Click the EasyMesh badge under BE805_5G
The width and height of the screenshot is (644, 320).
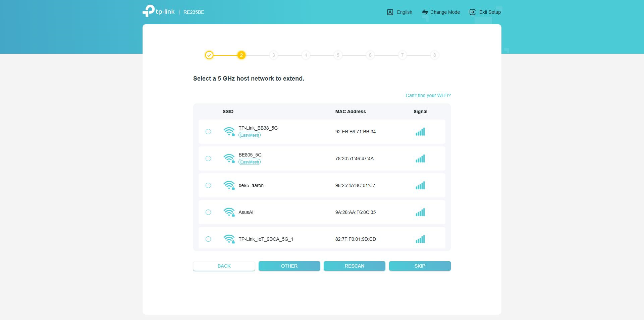point(250,162)
